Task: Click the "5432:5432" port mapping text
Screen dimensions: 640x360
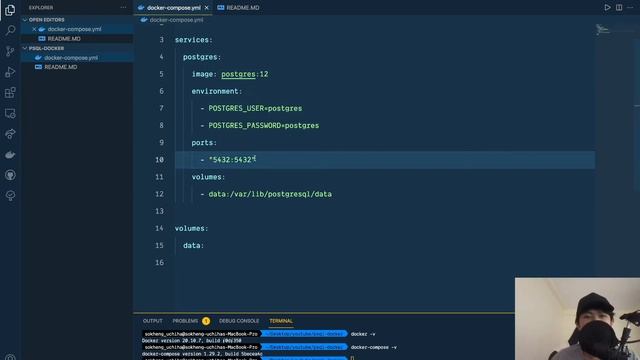Action: pyautogui.click(x=231, y=160)
